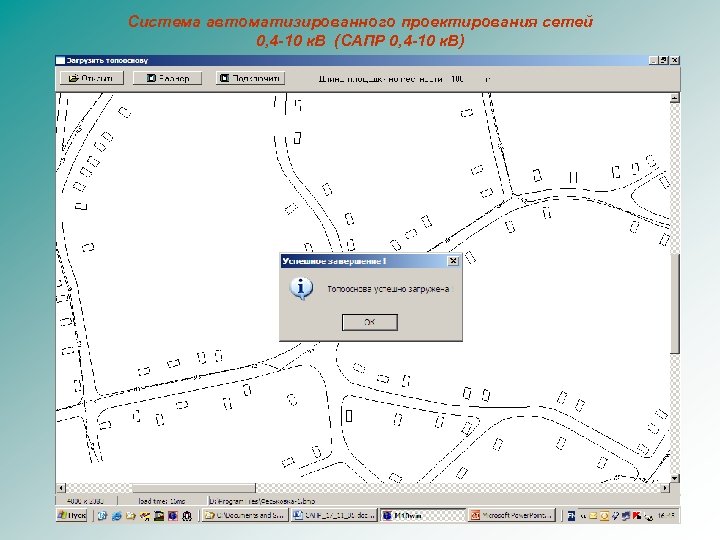
Task: Click OK in the success dialog
Action: coord(370,322)
